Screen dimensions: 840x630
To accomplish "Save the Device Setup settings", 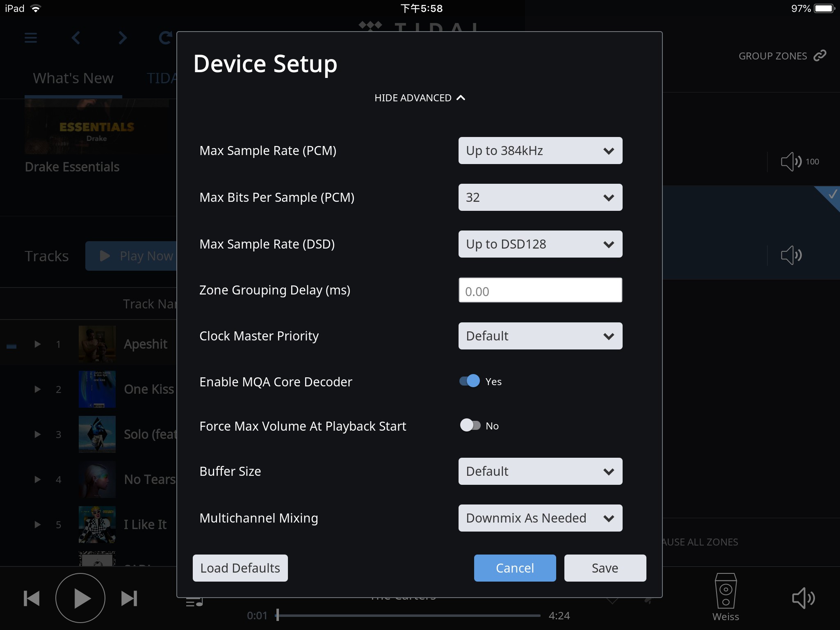I will click(605, 568).
